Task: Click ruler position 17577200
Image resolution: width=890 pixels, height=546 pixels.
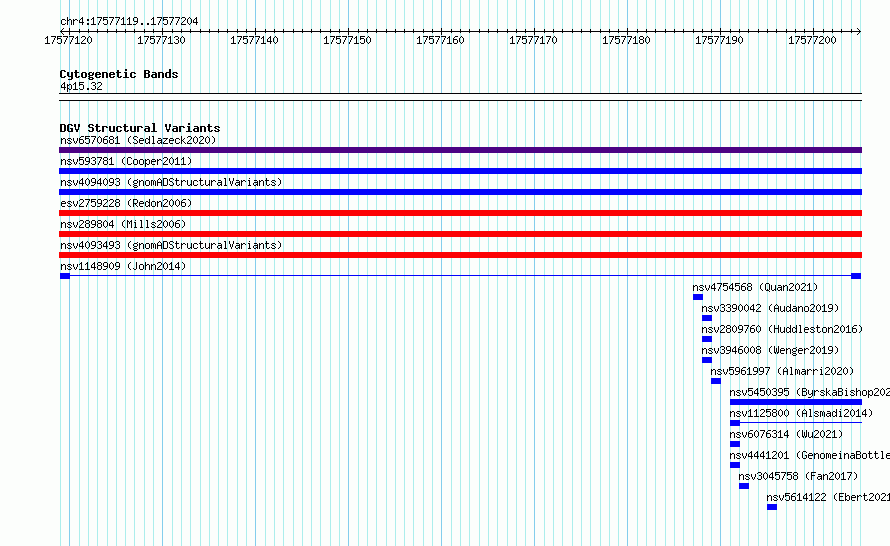Action: tap(812, 40)
